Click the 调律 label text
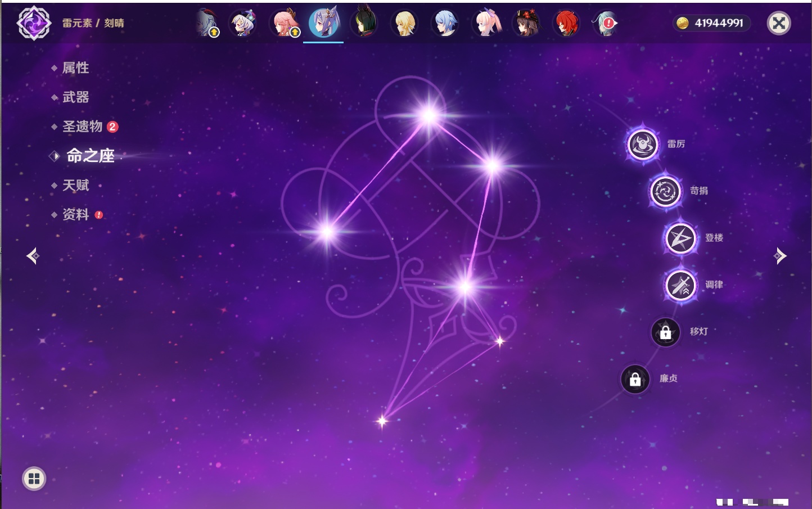The width and height of the screenshot is (812, 509). pyautogui.click(x=714, y=285)
